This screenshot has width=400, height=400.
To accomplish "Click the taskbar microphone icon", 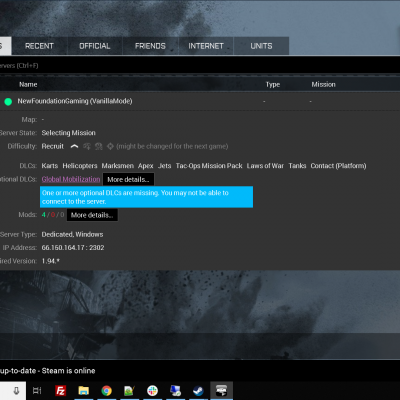I will (x=16, y=391).
